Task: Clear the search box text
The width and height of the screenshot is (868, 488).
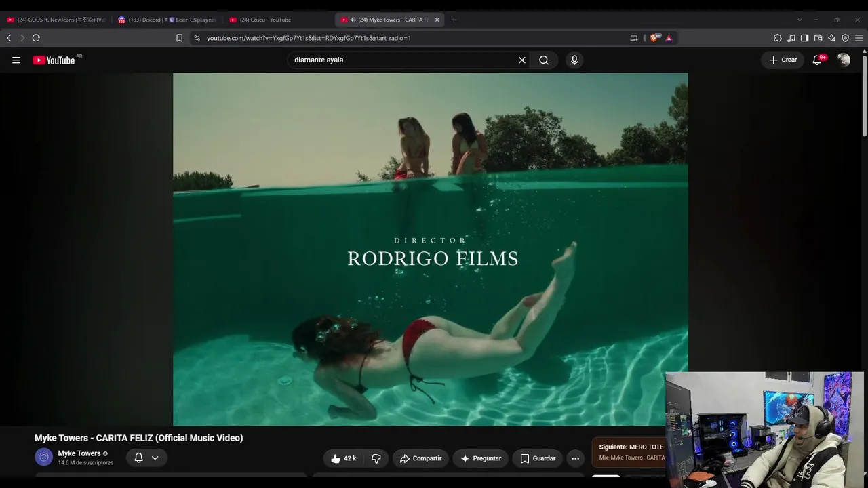Action: [522, 60]
